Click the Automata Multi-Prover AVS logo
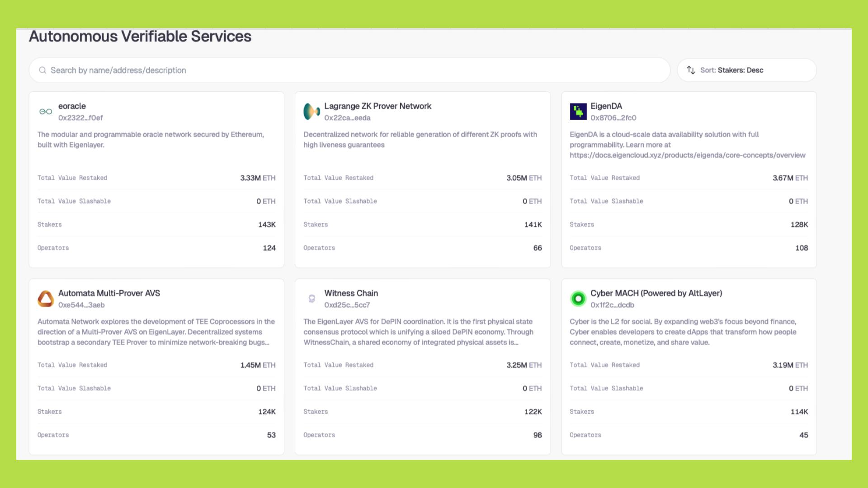 (x=46, y=299)
